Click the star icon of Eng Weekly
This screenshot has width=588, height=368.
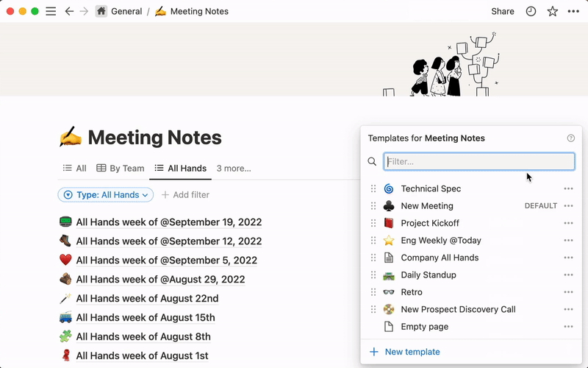click(389, 241)
